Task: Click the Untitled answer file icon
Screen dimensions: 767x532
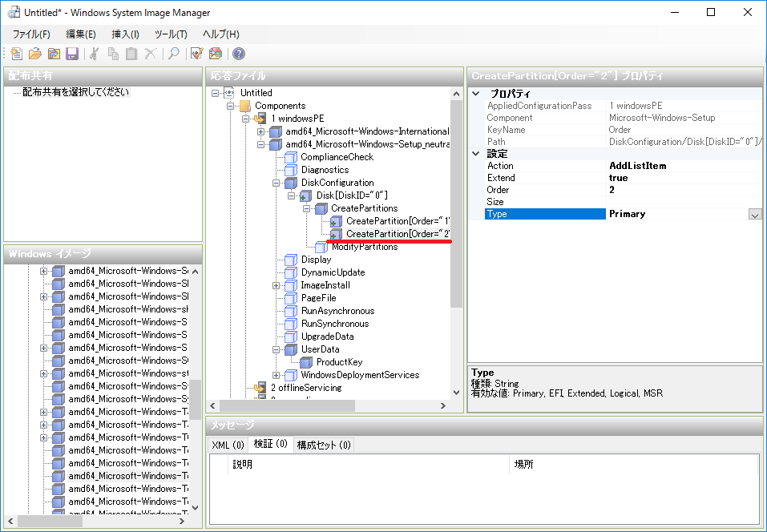Action: [229, 92]
